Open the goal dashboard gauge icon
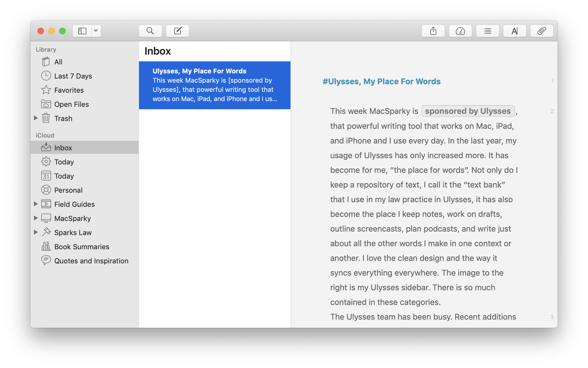Image resolution: width=588 pixels, height=368 pixels. (460, 31)
